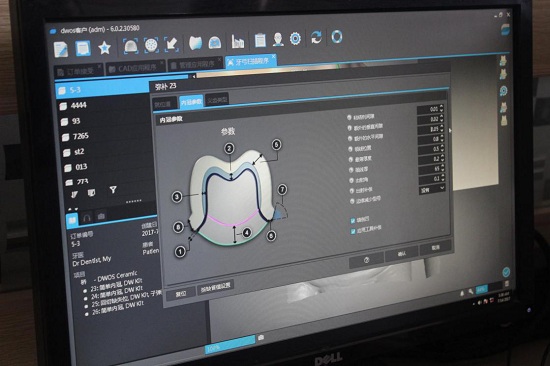550x366 pixels.
Task: Click the refresh arrows toolbar icon
Action: click(x=316, y=37)
